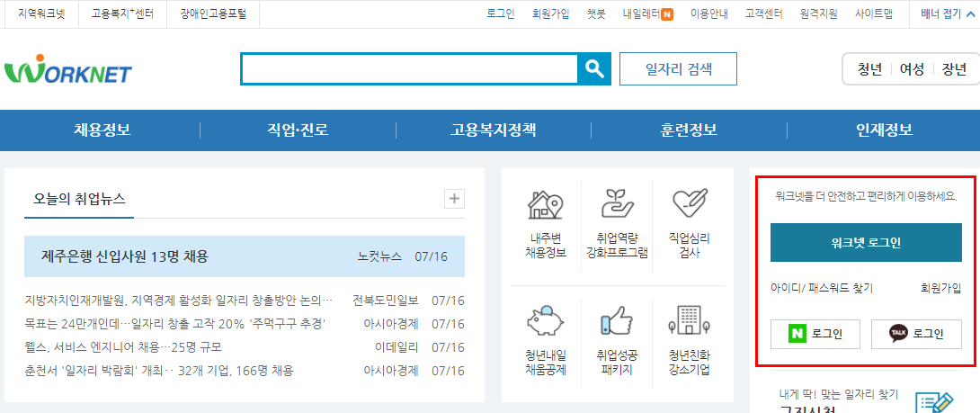
Task: Open 지역워크넷 top link
Action: point(41,13)
